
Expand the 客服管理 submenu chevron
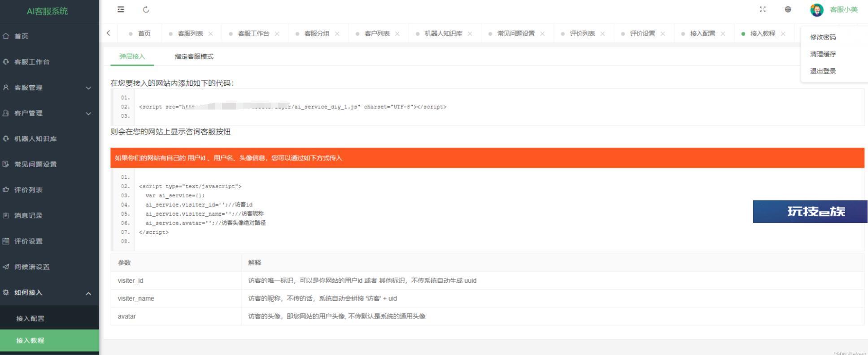click(88, 88)
